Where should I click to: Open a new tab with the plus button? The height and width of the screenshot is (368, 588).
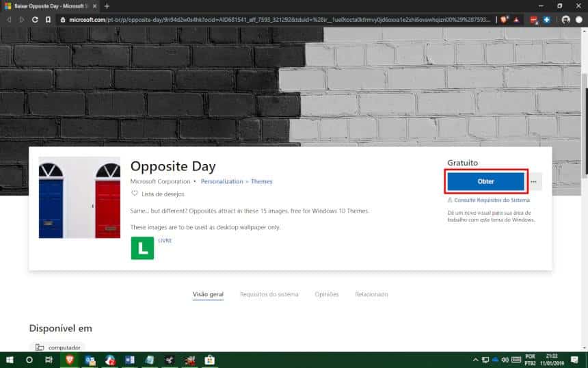tap(107, 6)
